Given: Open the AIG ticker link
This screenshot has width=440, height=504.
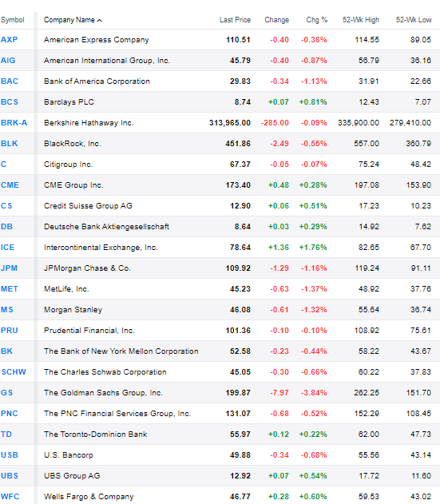Looking at the screenshot, I should (x=8, y=61).
